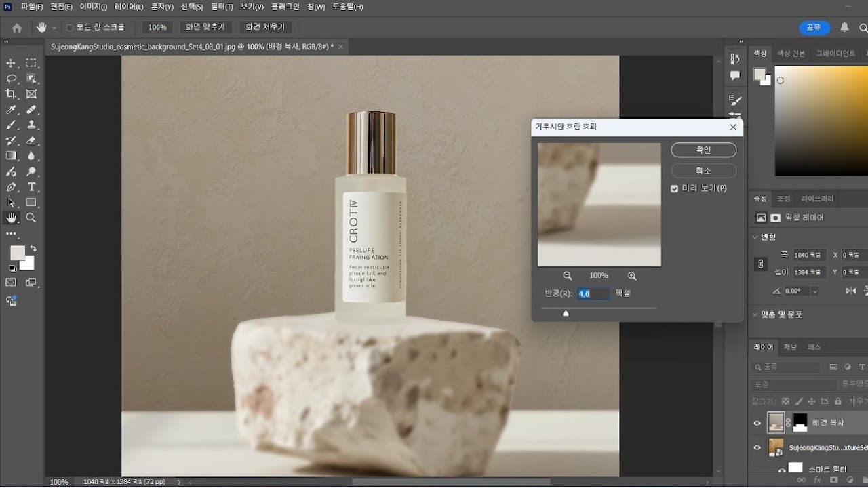
Task: Go to the Home screen
Action: (x=17, y=28)
